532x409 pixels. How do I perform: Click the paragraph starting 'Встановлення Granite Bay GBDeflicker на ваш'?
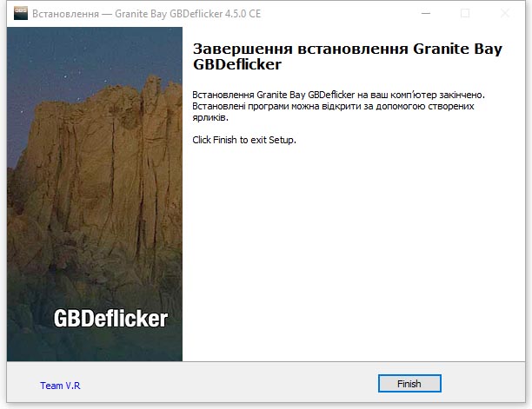pyautogui.click(x=339, y=106)
